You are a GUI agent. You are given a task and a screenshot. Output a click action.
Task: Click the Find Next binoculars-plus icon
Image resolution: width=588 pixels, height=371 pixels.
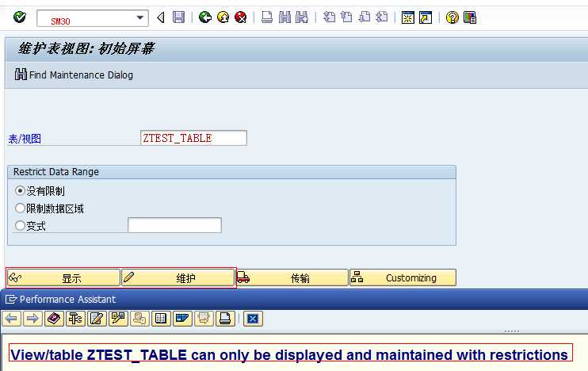[302, 17]
